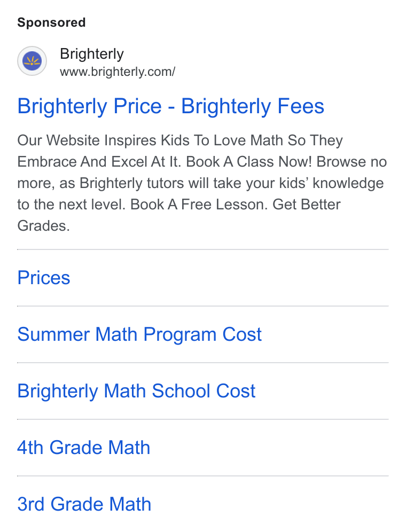Click the Brighterly advertiser name
Image resolution: width=406 pixels, height=532 pixels.
(92, 54)
